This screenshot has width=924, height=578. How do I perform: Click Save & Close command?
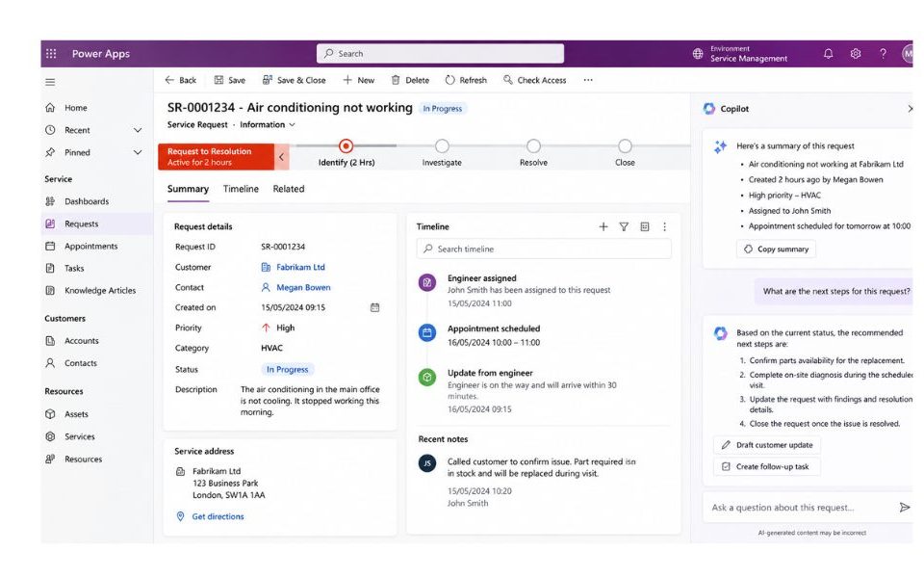pos(294,80)
